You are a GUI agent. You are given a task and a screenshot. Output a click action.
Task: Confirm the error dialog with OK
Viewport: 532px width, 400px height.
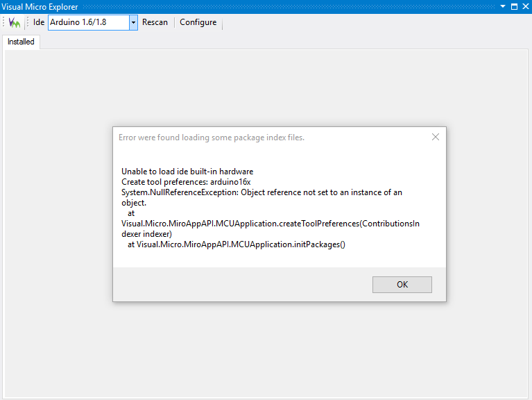pyautogui.click(x=402, y=285)
